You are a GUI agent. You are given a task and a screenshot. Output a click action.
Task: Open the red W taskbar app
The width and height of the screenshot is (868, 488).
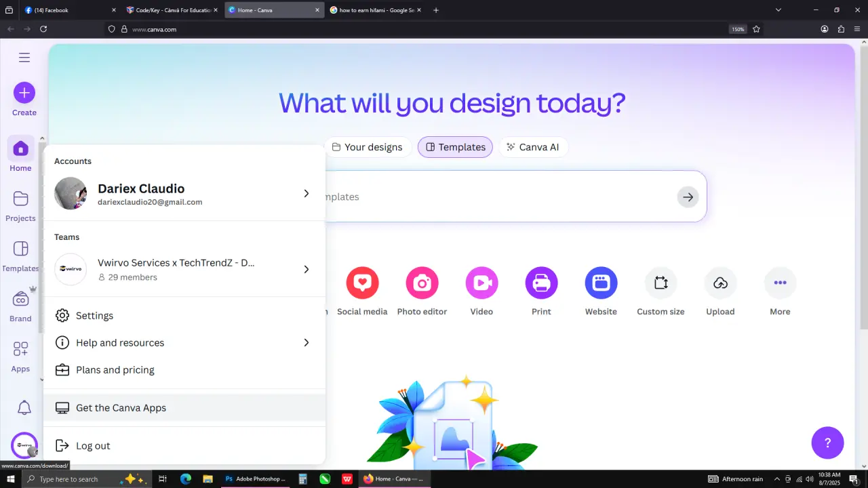(x=347, y=479)
